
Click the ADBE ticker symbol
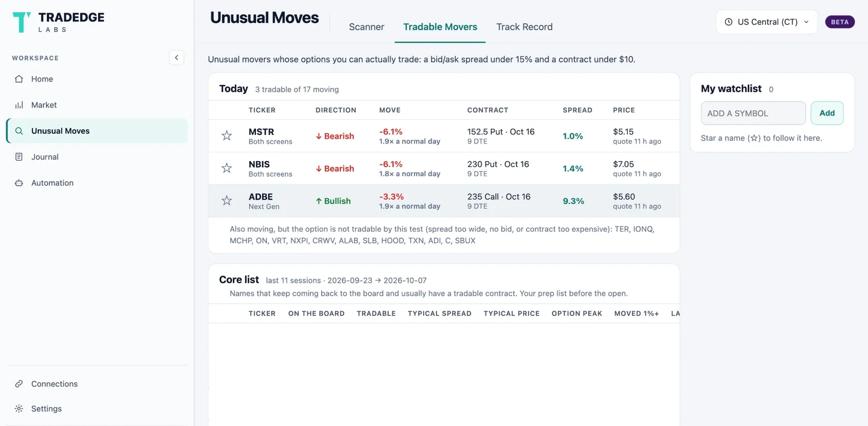261,197
